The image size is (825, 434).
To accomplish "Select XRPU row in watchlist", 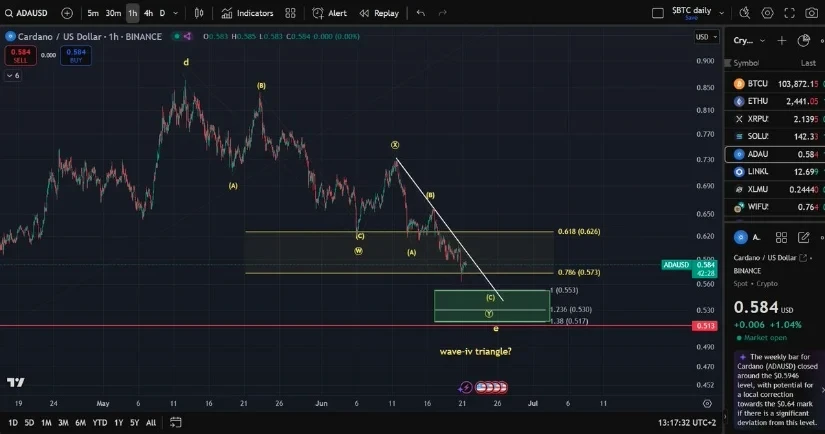I will [775, 119].
